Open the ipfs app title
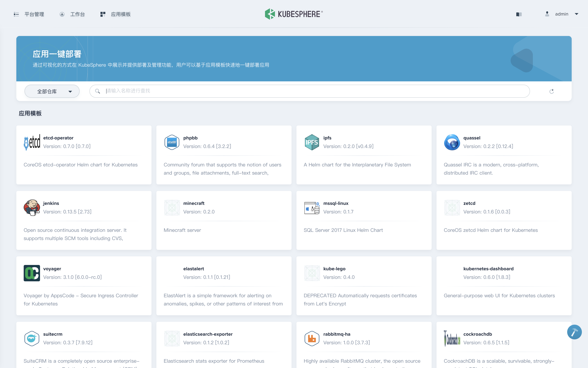Viewport: 588px width, 368px height. coord(327,138)
